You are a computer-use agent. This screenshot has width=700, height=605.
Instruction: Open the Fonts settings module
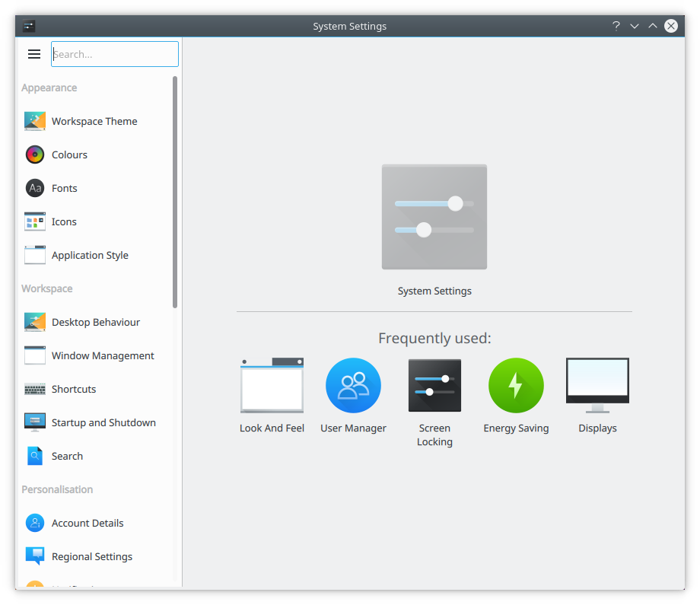65,188
